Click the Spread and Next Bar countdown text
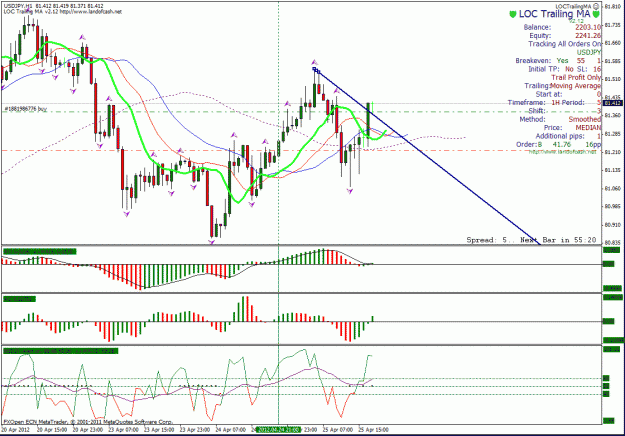The height and width of the screenshot is (436, 625). coord(531,240)
